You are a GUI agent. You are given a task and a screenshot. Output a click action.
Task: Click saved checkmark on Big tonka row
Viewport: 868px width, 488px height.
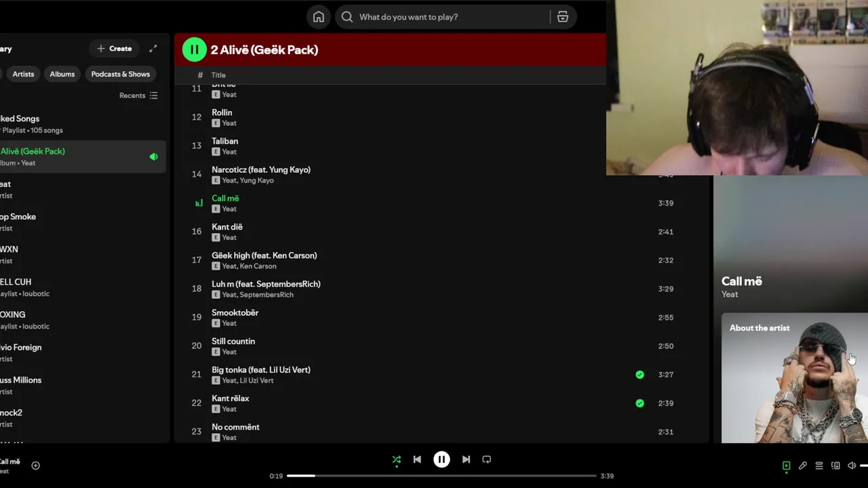tap(639, 375)
